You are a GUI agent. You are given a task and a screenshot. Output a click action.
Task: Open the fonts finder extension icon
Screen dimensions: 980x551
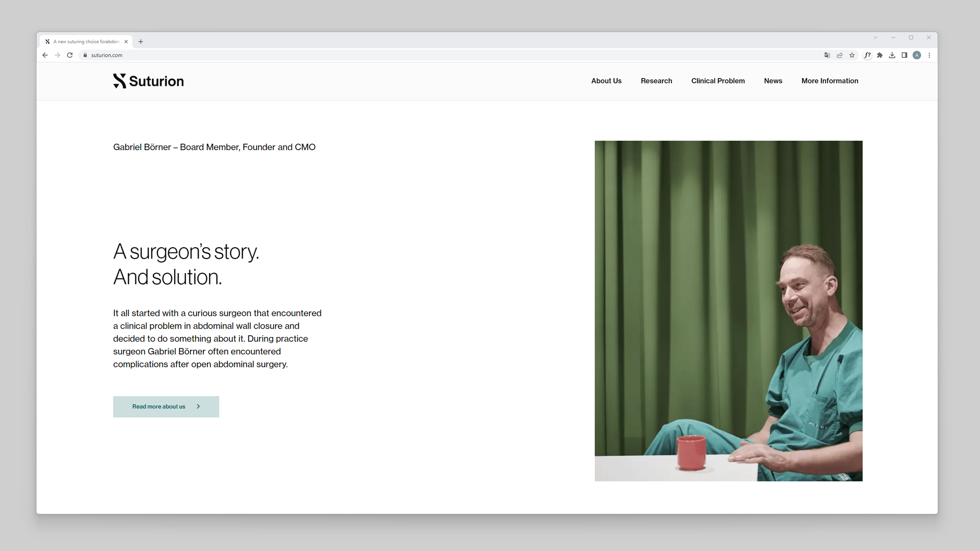tap(867, 55)
